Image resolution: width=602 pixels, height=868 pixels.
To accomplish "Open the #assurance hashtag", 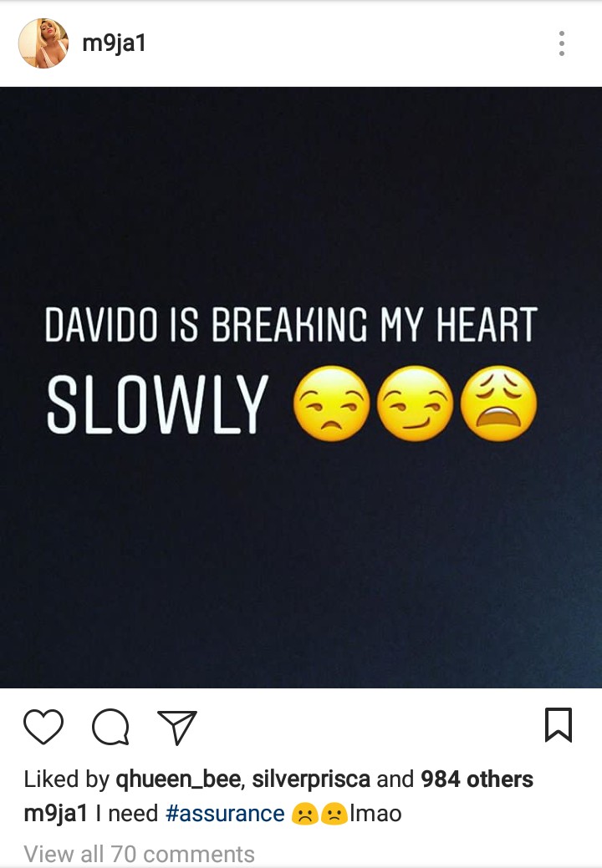I will (225, 813).
